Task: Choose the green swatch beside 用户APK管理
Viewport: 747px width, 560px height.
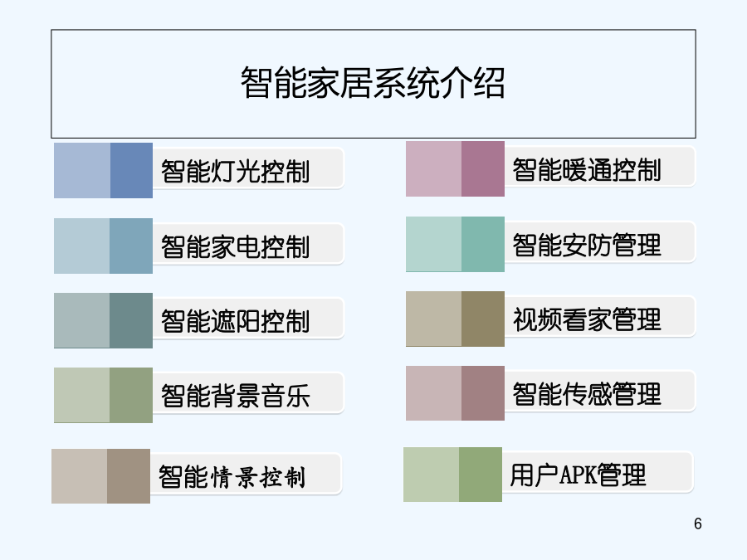Action: pyautogui.click(x=452, y=475)
